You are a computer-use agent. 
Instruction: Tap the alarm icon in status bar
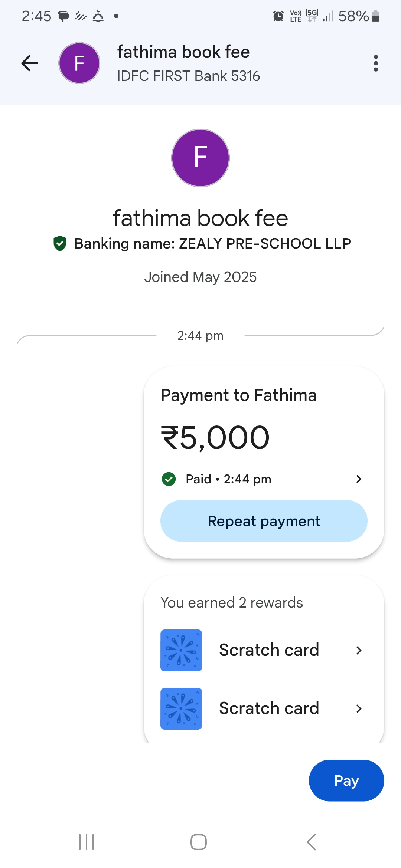[x=278, y=16]
